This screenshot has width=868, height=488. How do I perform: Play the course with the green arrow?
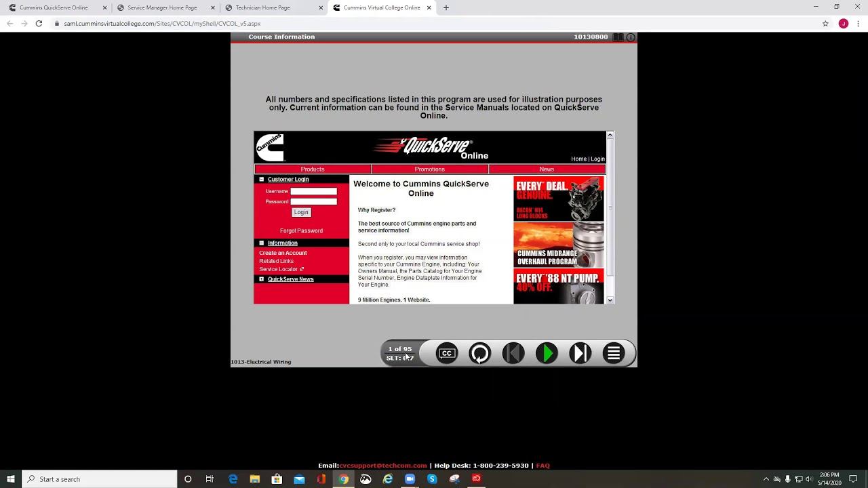[x=547, y=353]
